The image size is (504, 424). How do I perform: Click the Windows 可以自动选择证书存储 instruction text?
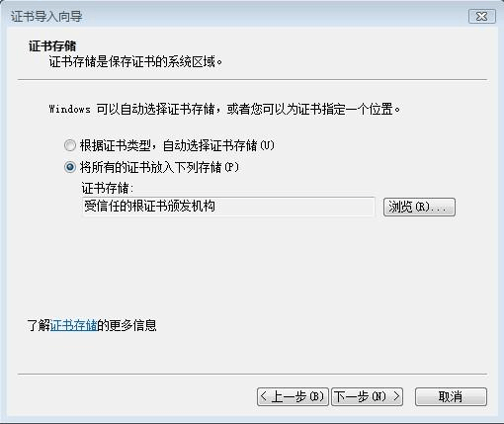tap(224, 109)
